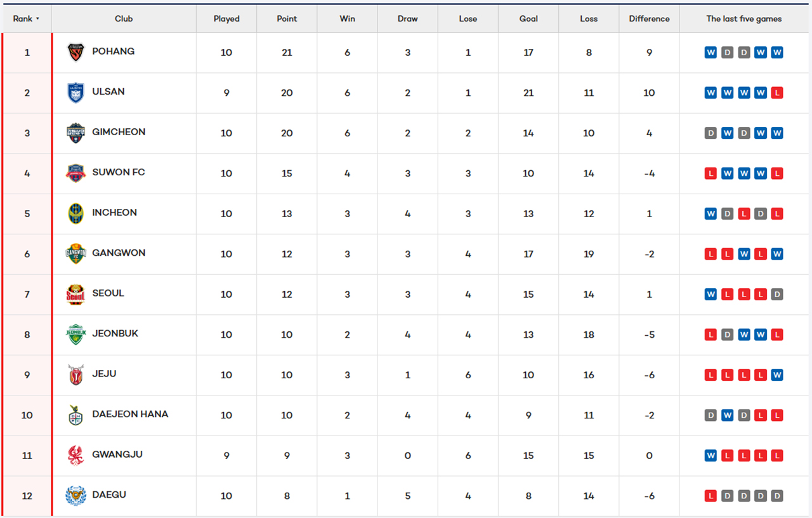The image size is (812, 518).
Task: Click the Difference column header
Action: click(649, 19)
